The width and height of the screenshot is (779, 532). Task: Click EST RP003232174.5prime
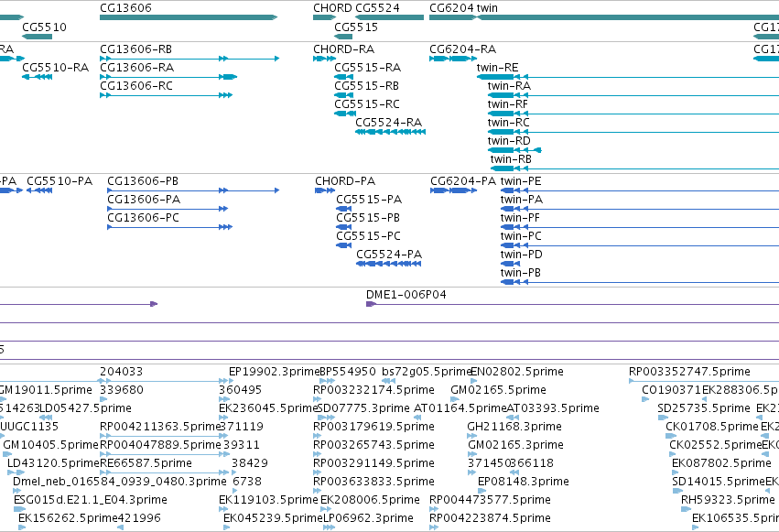(x=373, y=390)
